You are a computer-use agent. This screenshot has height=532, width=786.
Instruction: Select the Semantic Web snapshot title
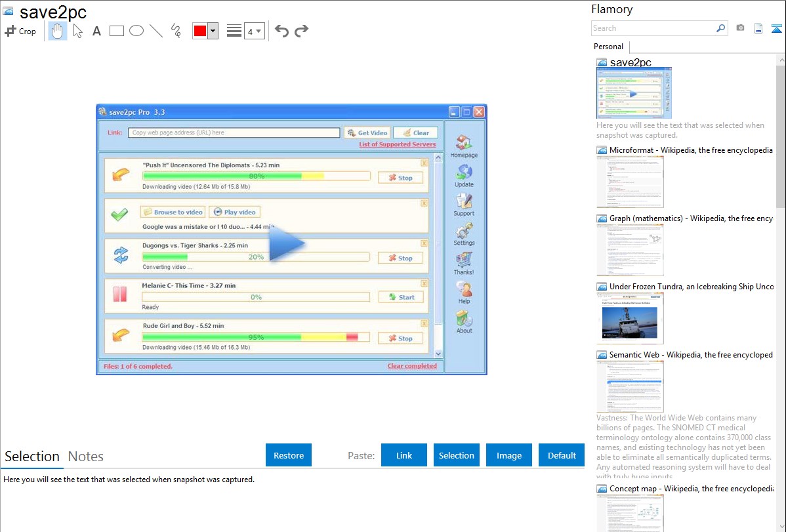point(691,355)
